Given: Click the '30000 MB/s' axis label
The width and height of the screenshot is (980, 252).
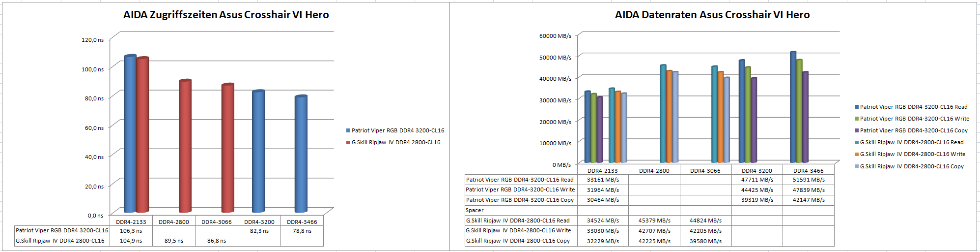Looking at the screenshot, I should click(555, 100).
